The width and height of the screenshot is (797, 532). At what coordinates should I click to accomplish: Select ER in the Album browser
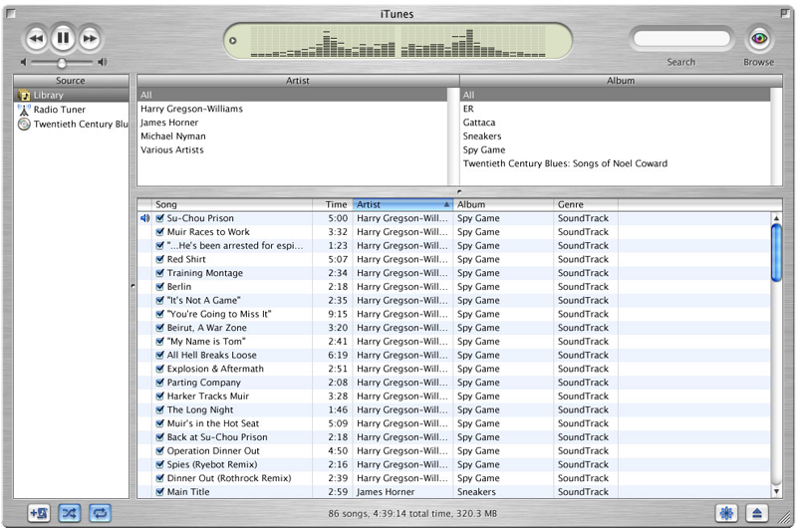[616, 109]
